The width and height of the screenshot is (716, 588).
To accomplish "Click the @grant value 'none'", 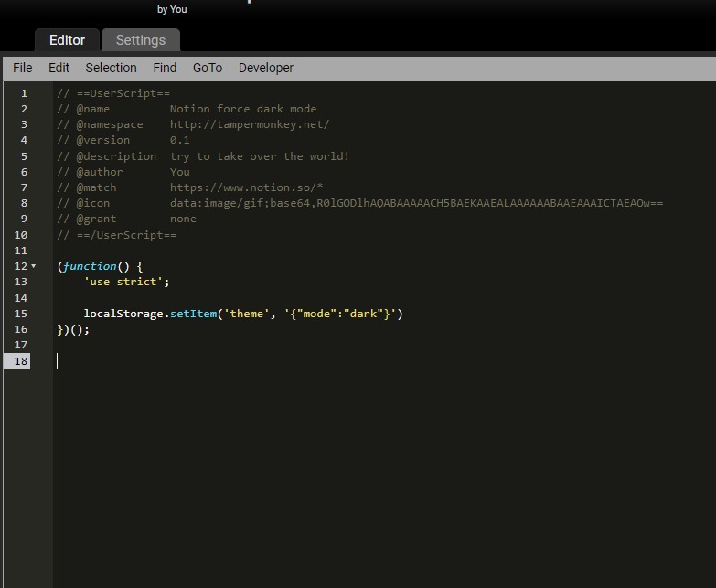I will click(183, 219).
